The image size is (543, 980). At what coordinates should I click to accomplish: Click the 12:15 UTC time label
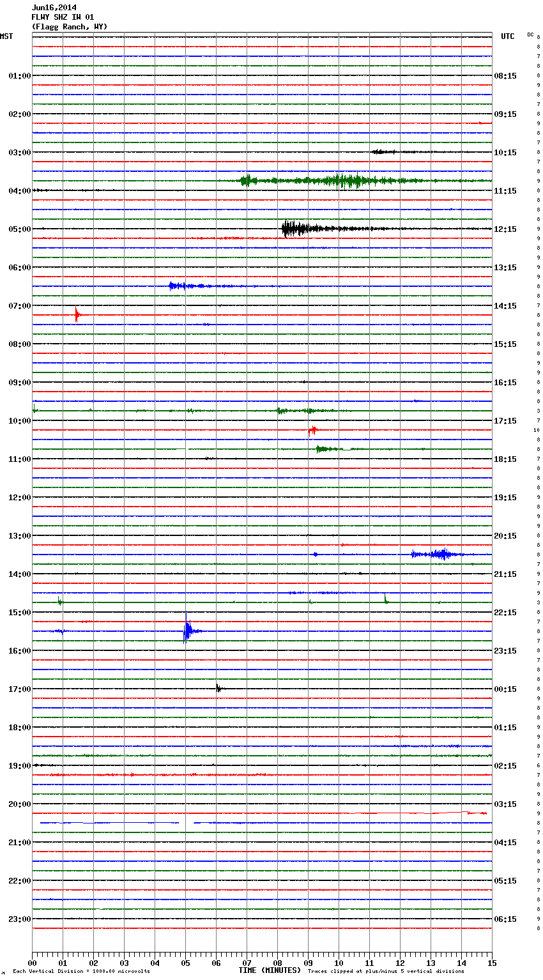click(x=505, y=229)
